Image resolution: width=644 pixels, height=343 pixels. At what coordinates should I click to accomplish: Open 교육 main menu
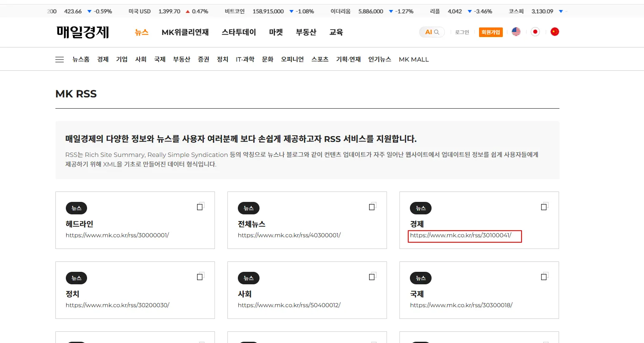point(336,32)
